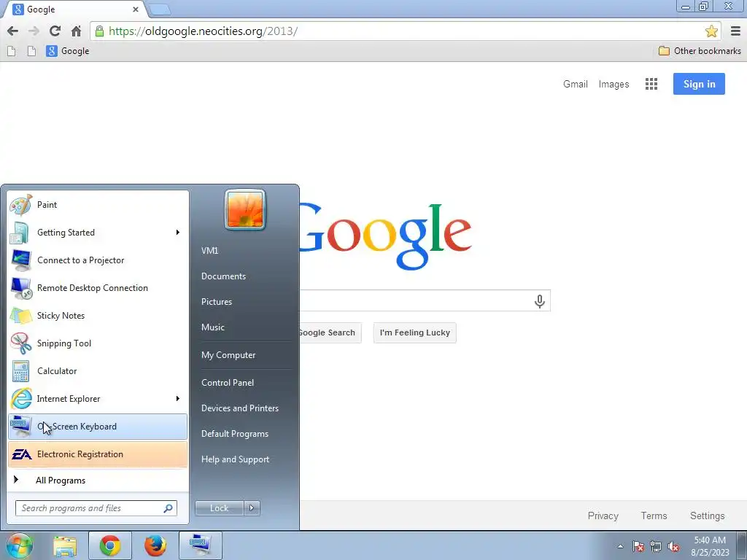
Task: Open Electronic Registration
Action: [x=98, y=454]
